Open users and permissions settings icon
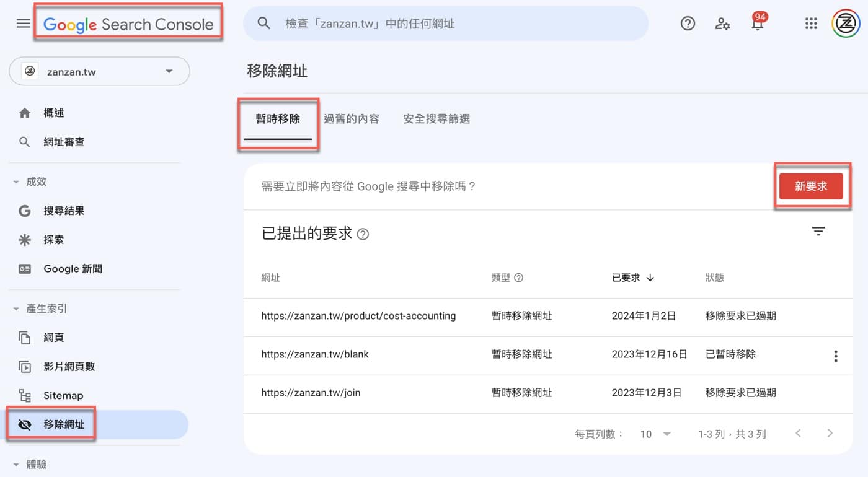Image resolution: width=868 pixels, height=477 pixels. [722, 24]
